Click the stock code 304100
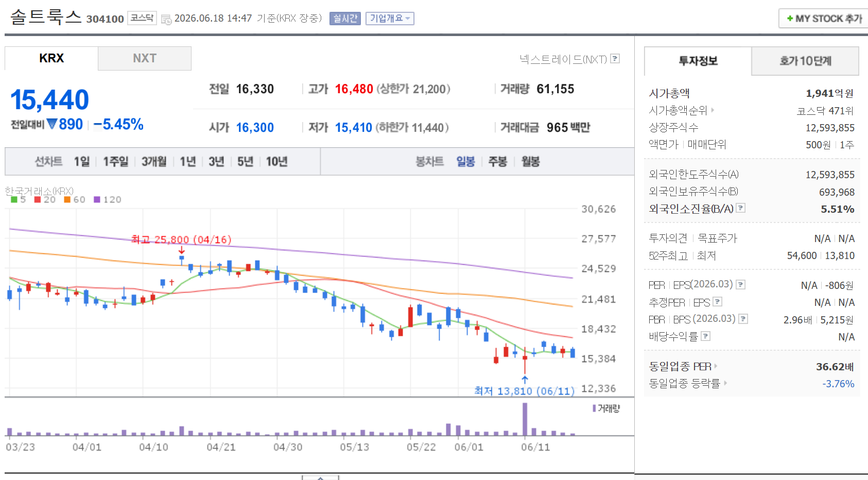This screenshot has height=480, width=868. point(105,19)
